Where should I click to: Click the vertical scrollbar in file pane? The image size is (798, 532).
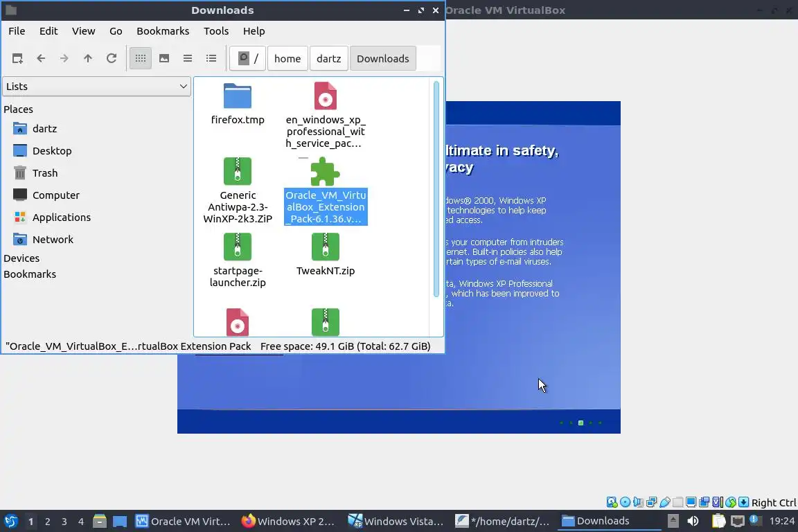pyautogui.click(x=436, y=189)
